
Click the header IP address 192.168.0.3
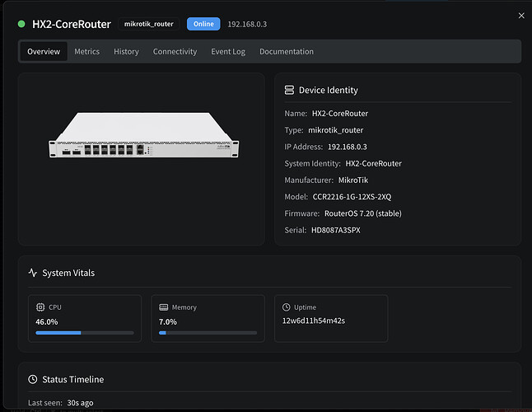click(x=247, y=24)
